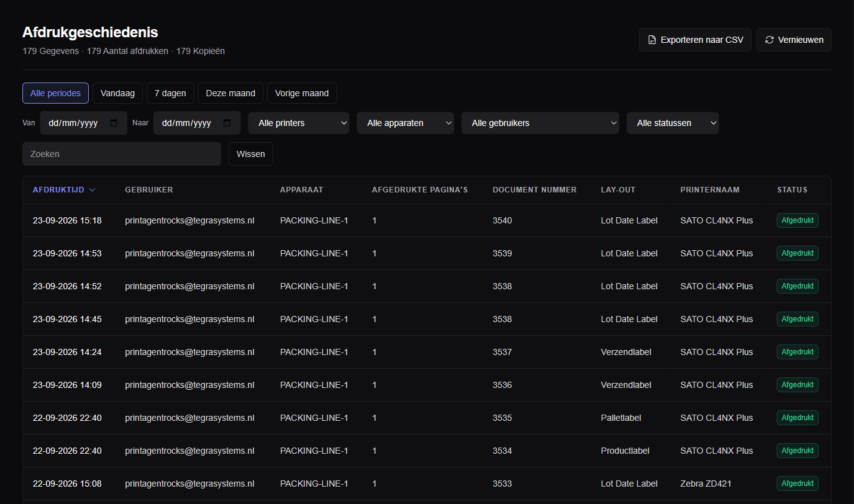Click the timestamp 23-09-2026 14:52
Viewport: 854px width, 504px height.
[x=67, y=286]
